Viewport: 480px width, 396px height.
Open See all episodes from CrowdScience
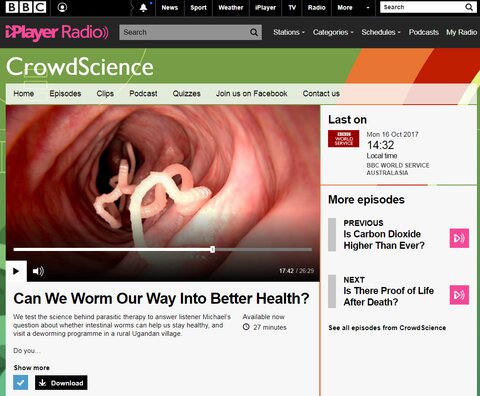(x=387, y=328)
